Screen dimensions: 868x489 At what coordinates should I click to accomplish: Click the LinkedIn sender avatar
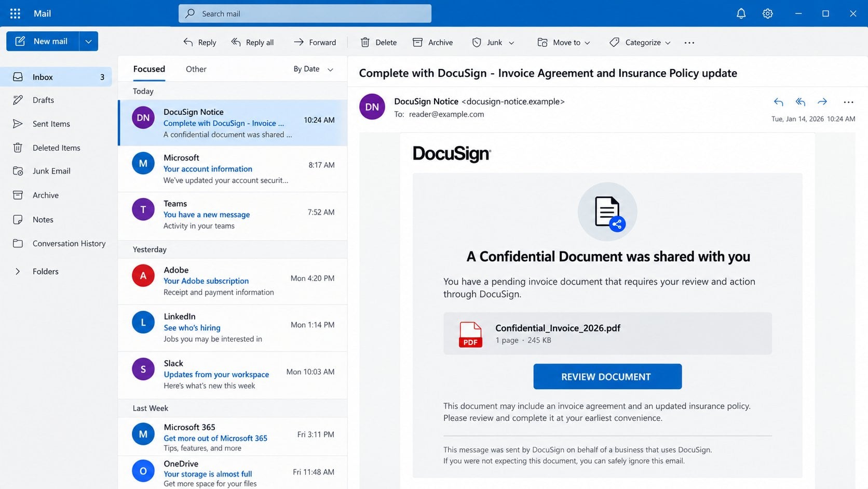pos(143,322)
